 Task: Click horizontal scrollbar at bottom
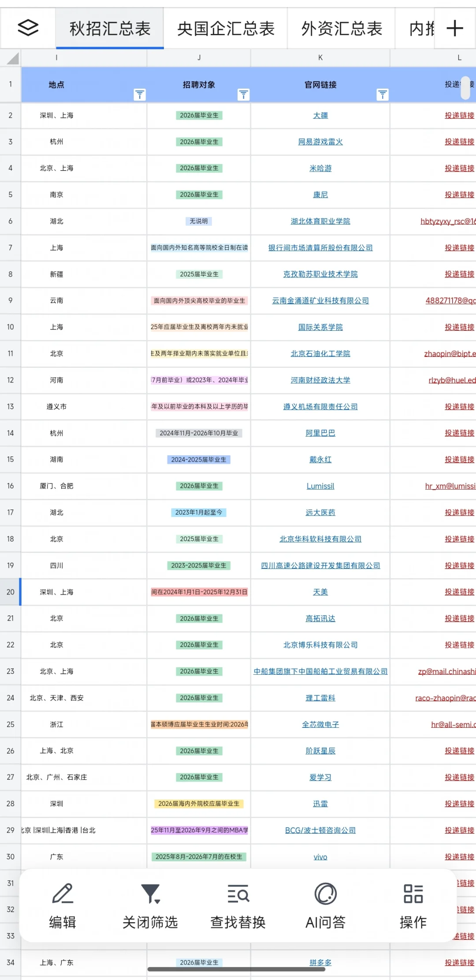tap(236, 969)
